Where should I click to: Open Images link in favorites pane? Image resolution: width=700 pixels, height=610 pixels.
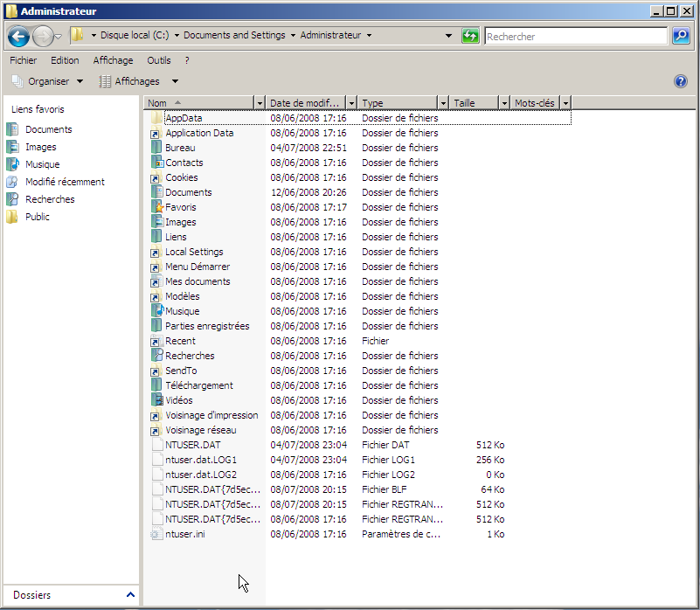pyautogui.click(x=40, y=147)
